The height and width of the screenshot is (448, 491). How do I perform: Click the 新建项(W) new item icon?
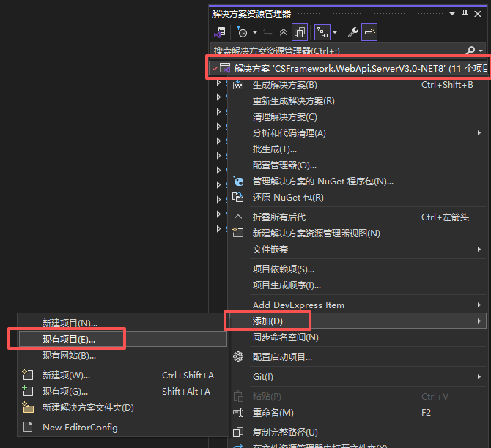click(x=28, y=375)
